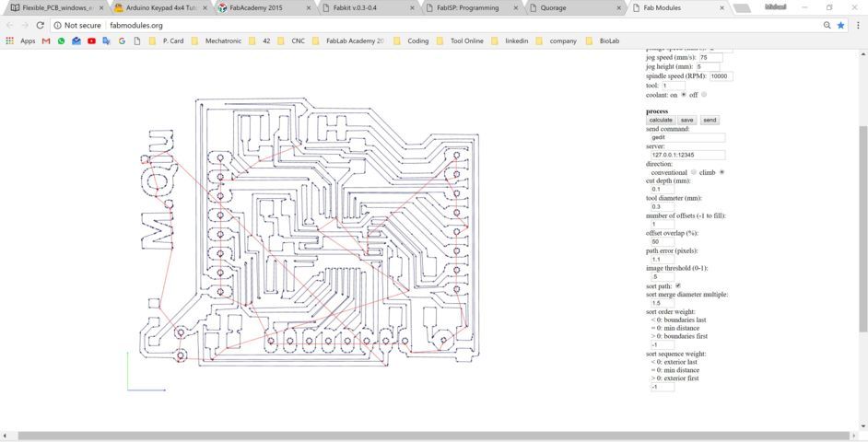The width and height of the screenshot is (868, 442).
Task: Close the FabAcademy 2015 tab
Action: (x=308, y=8)
